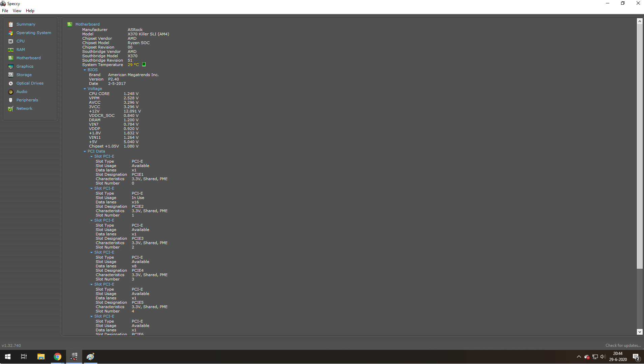Click the Summary clipboard icon in sidebar
644x364 pixels.
point(11,24)
